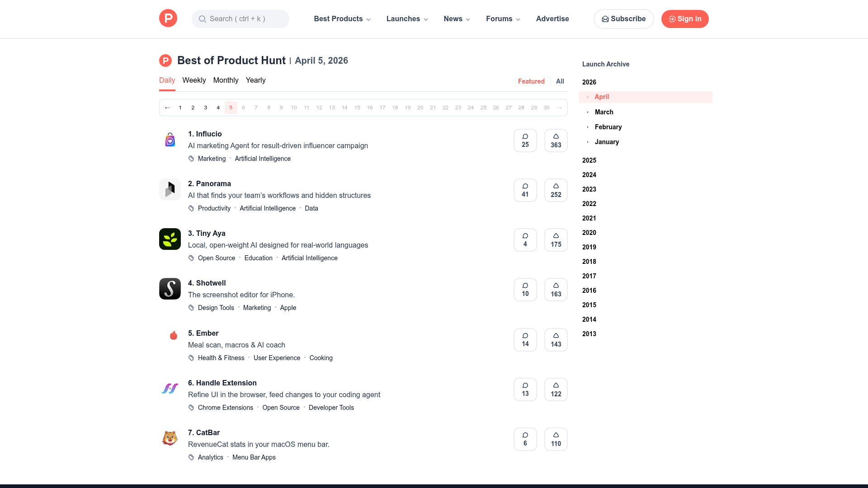Collapse the 2026 launch archive year
This screenshot has width=868, height=488.
click(589, 82)
